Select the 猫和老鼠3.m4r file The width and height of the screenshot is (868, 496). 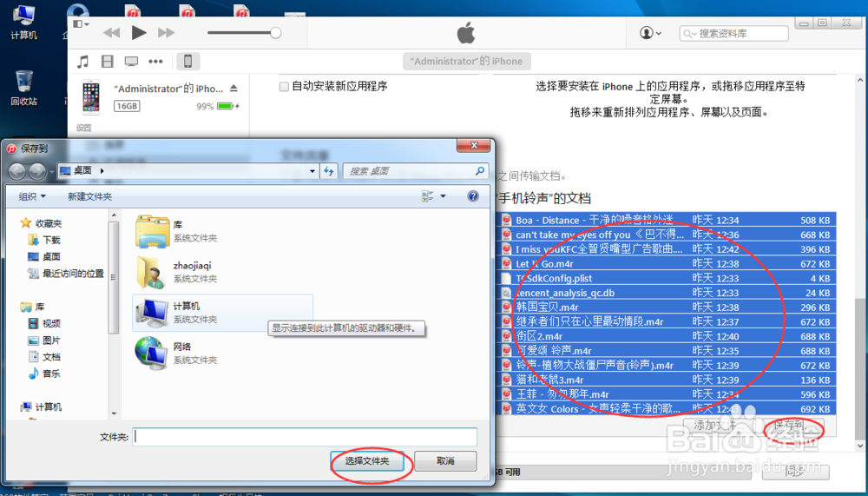[668, 380]
